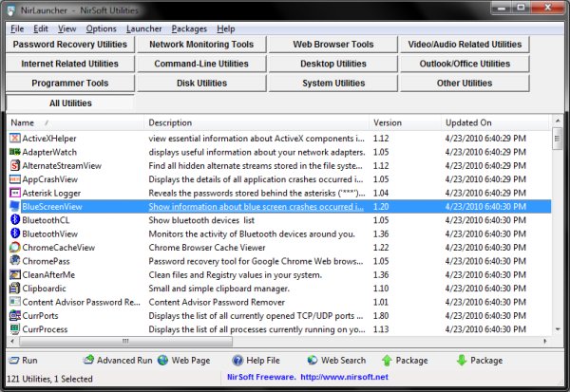Switch to Network Monitoring Tools tab
The width and height of the screenshot is (570, 392).
[201, 45]
